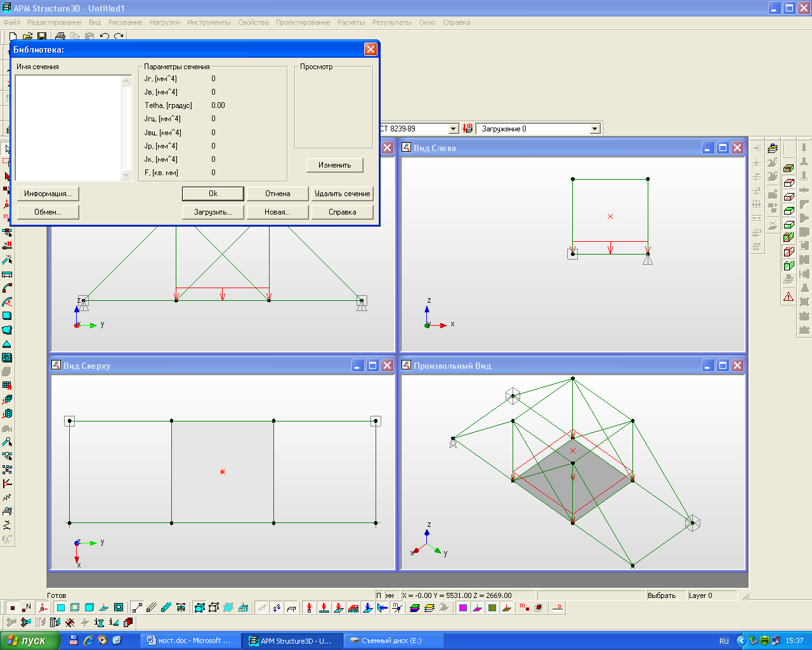Click the down arrow of section list scrollbar
The image size is (812, 650).
126,175
